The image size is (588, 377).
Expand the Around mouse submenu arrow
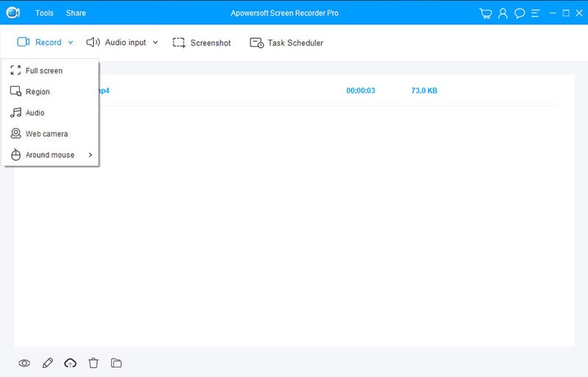coord(90,154)
